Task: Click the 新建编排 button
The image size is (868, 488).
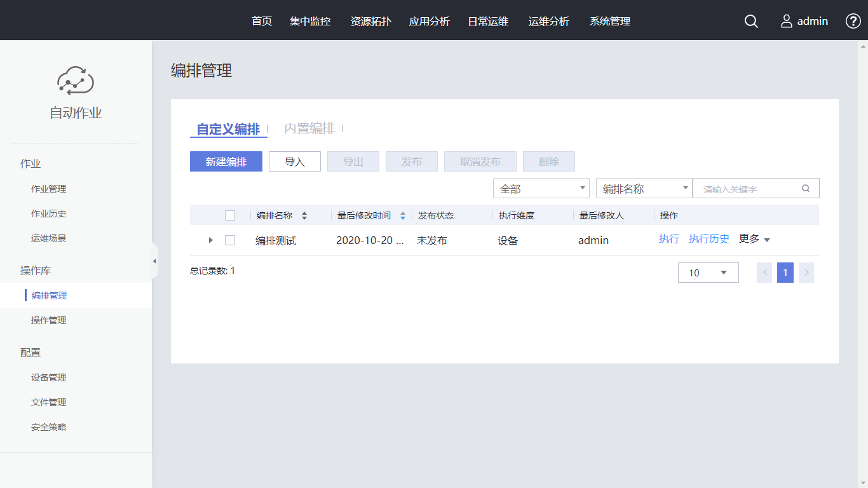Action: 226,161
